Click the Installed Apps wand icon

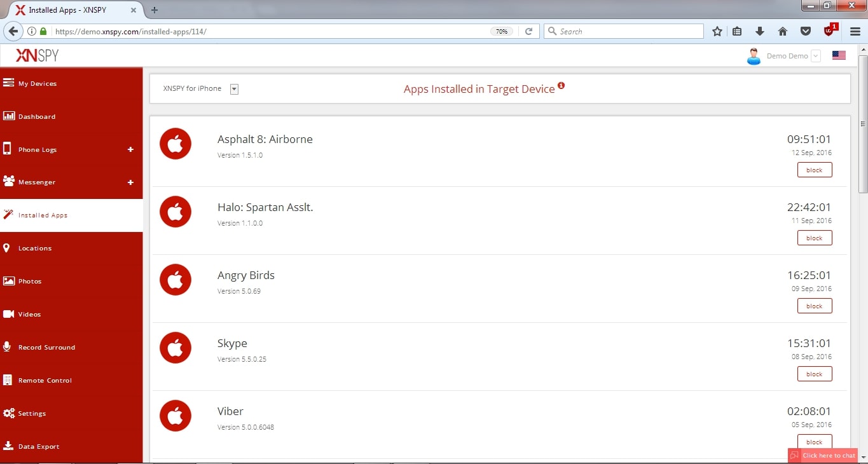[x=8, y=214]
